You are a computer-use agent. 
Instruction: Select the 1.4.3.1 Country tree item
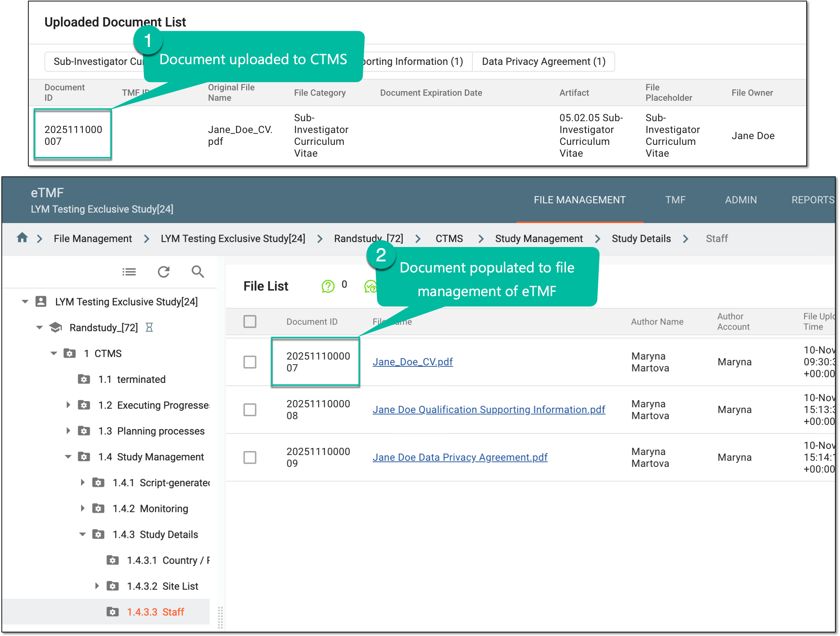pos(168,560)
